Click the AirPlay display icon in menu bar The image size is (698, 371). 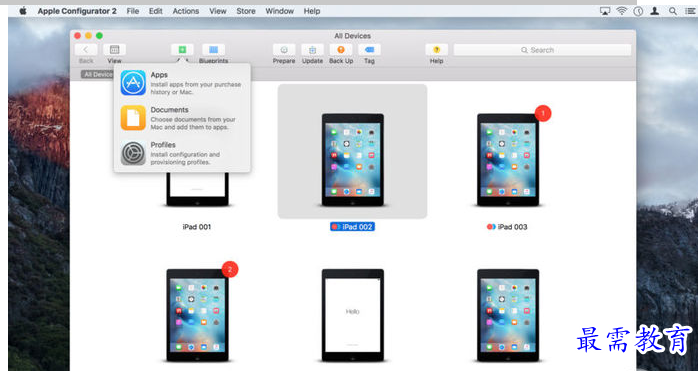605,11
